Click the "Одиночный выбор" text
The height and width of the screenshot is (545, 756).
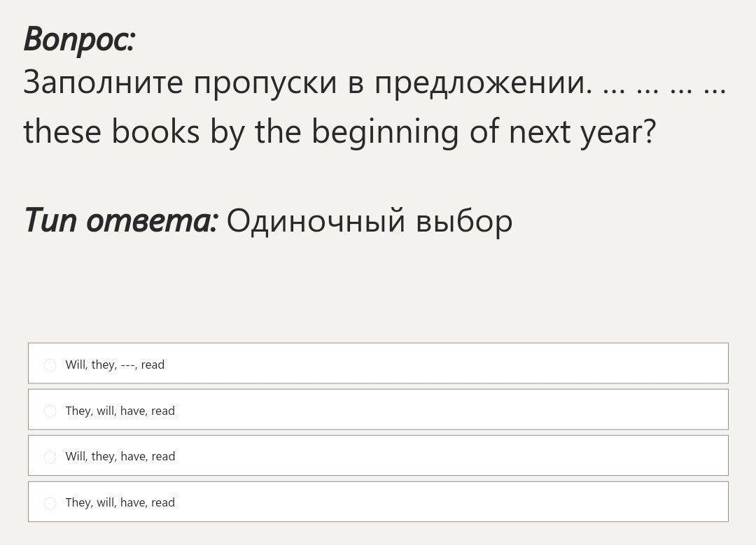point(369,221)
